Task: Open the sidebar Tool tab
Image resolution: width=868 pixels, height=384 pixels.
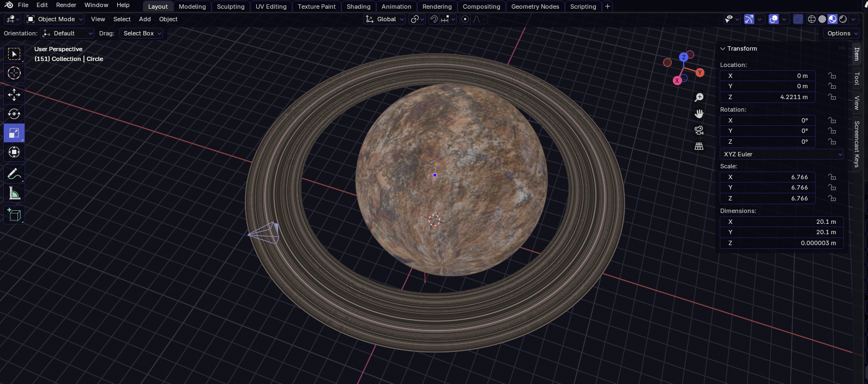Action: pyautogui.click(x=857, y=78)
